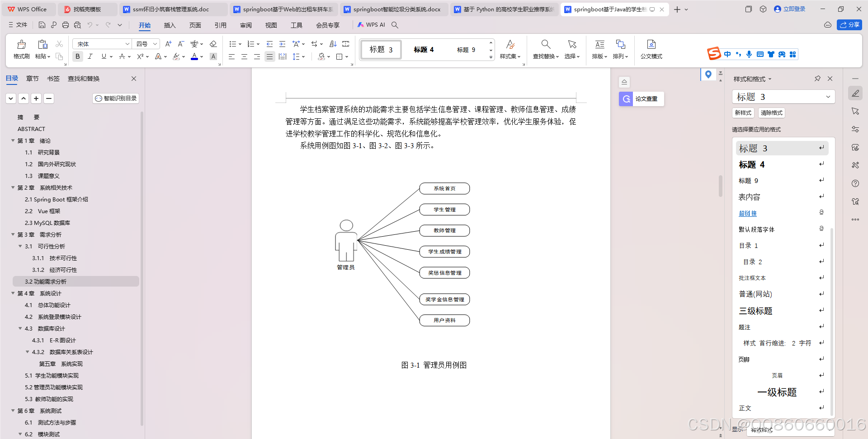This screenshot has width=868, height=439.
Task: Toggle underline formatting
Action: tap(104, 56)
